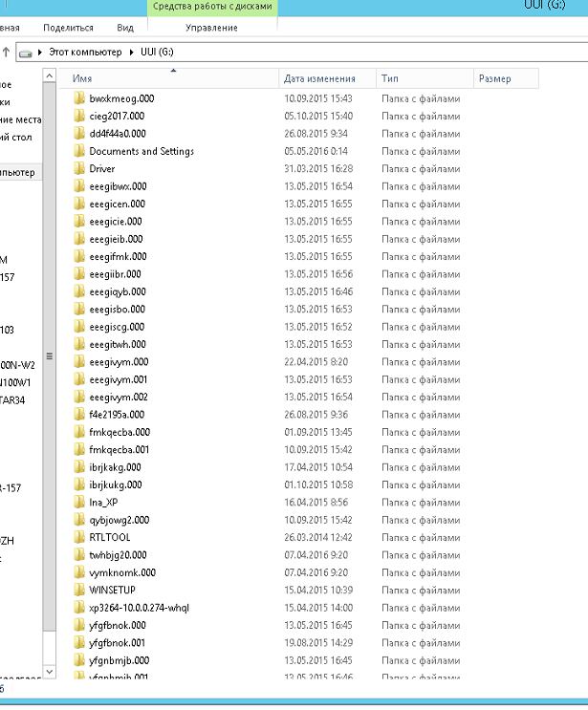Click UUI (G:) breadcrumb segment
This screenshot has width=588, height=710.
tap(157, 52)
